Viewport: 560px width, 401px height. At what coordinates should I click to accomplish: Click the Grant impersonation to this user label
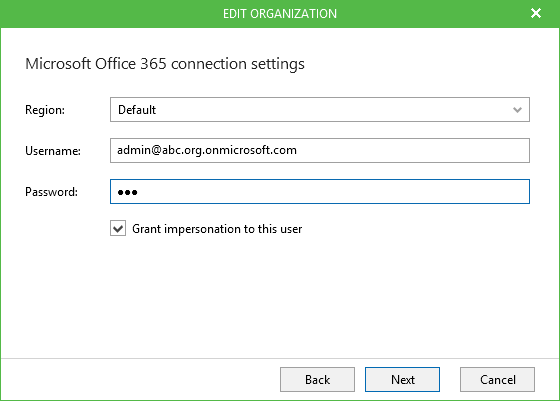click(217, 229)
